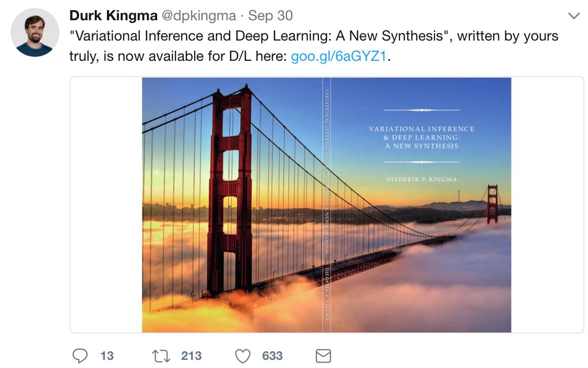The width and height of the screenshot is (588, 368).
Task: Open the tweet options chevron menu
Action: 574,16
